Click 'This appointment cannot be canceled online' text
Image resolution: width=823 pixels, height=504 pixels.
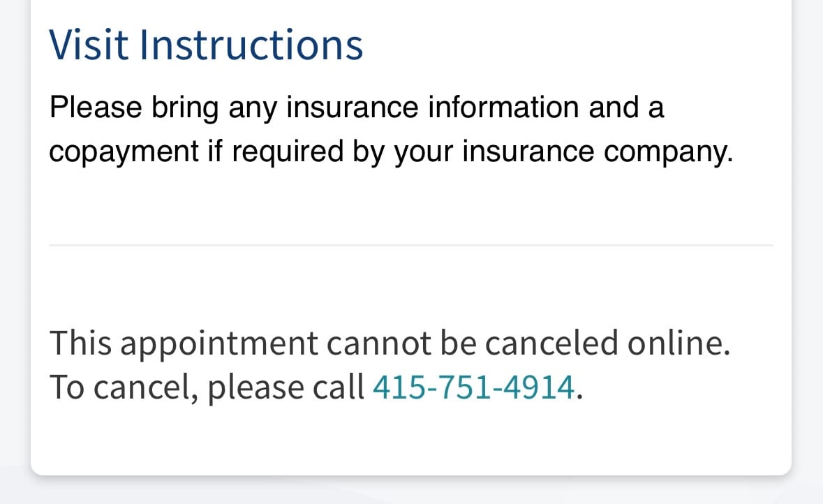[x=390, y=343]
